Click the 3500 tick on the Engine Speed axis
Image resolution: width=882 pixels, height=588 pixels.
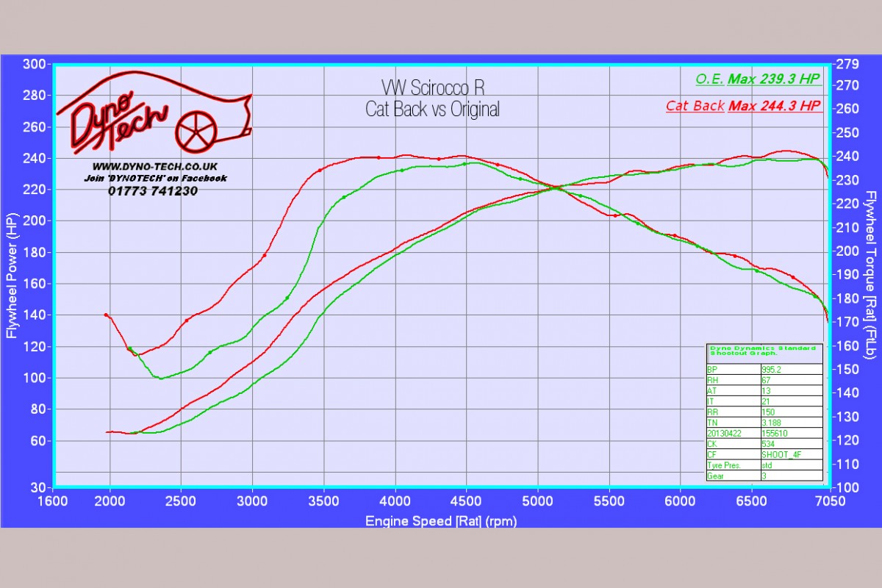click(x=323, y=502)
